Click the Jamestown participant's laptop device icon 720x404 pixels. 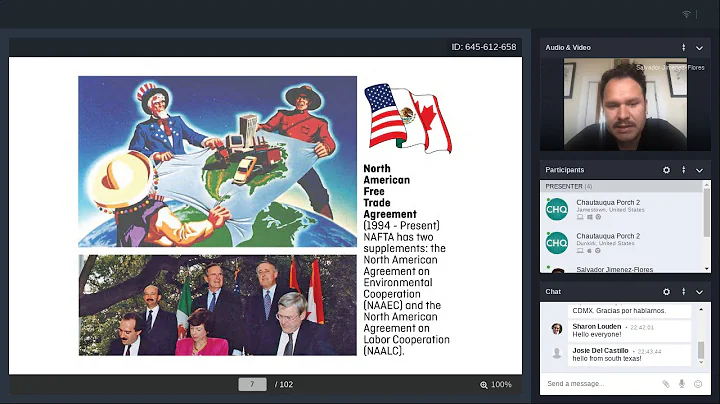pos(580,217)
